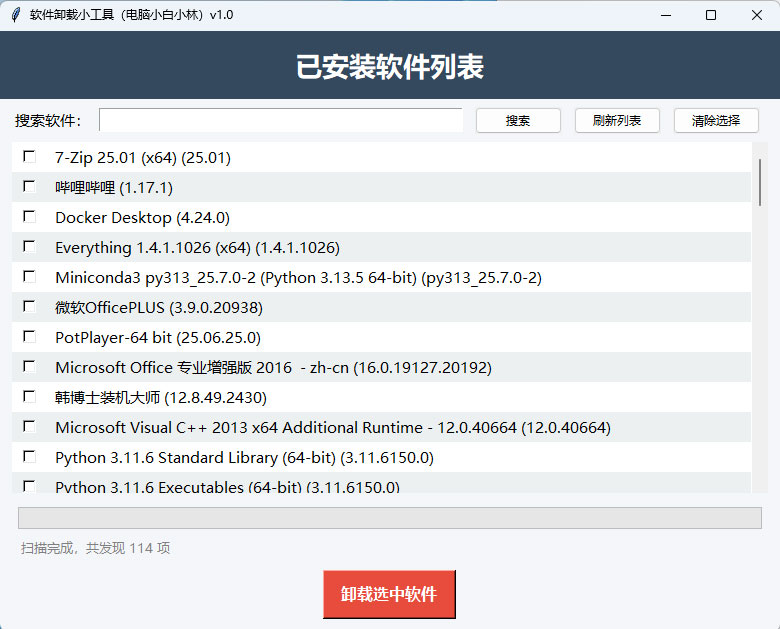Click the scan progress bar

390,518
